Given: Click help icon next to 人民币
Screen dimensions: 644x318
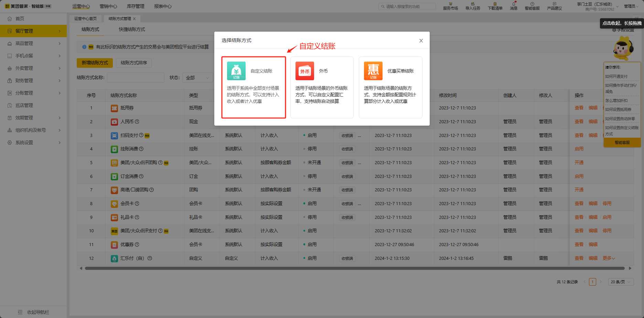Looking at the screenshot, I should [x=137, y=121].
